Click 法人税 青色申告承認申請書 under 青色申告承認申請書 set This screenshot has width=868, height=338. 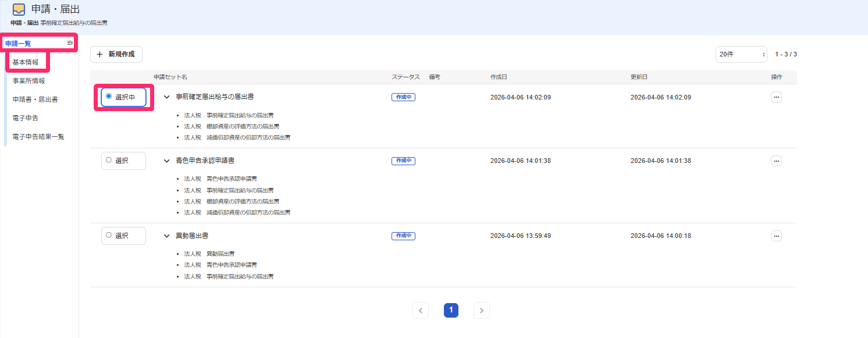pyautogui.click(x=220, y=179)
